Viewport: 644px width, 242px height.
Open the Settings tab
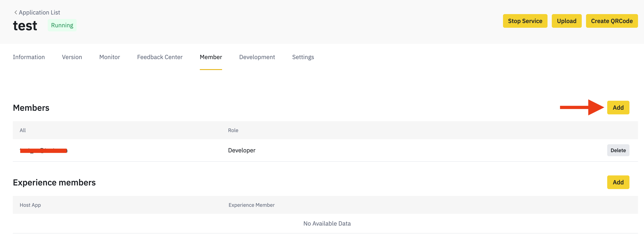(303, 57)
